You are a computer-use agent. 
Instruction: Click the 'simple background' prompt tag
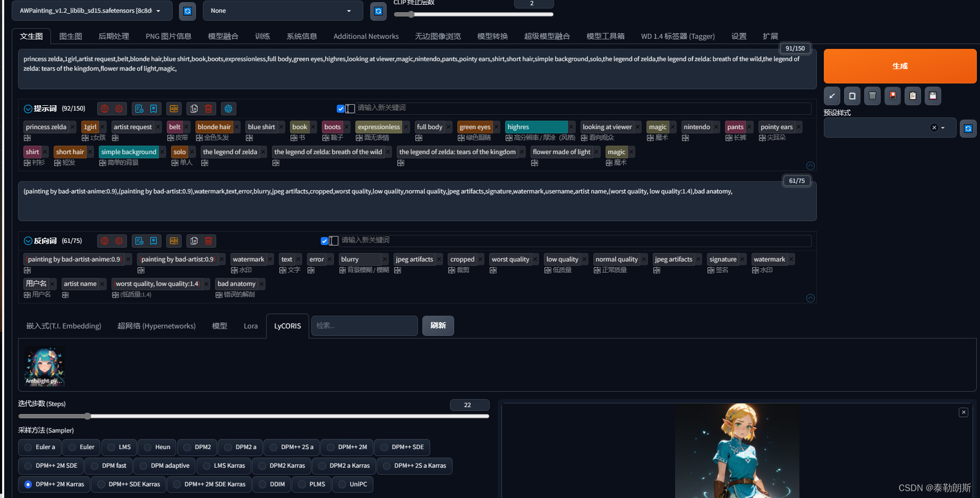click(129, 152)
